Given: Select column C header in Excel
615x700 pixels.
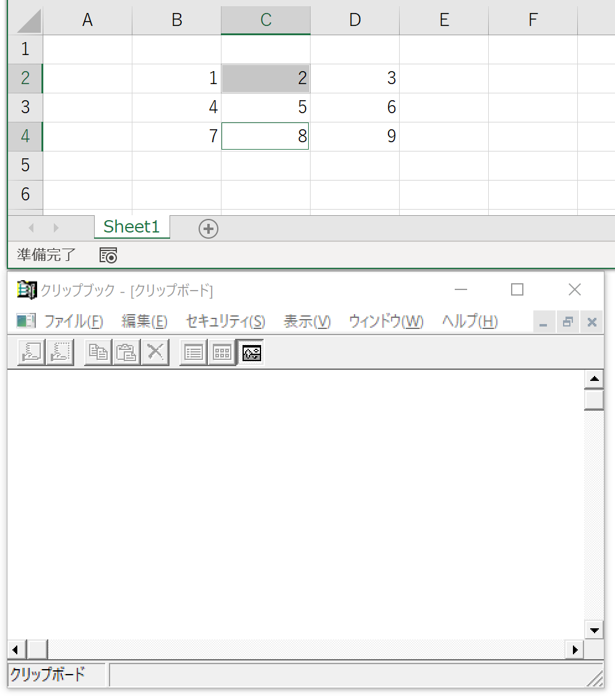Looking at the screenshot, I should (x=266, y=20).
